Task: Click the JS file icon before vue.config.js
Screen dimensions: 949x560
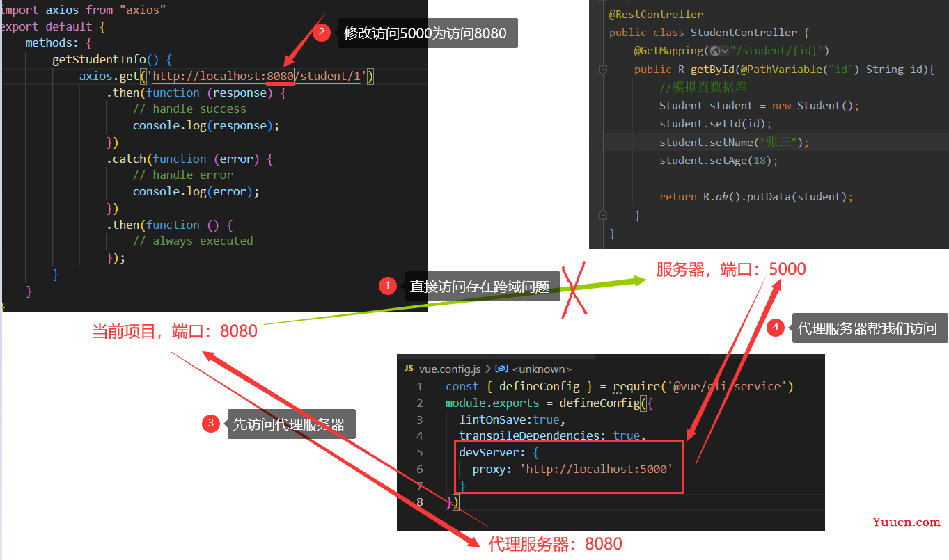Action: tap(409, 368)
